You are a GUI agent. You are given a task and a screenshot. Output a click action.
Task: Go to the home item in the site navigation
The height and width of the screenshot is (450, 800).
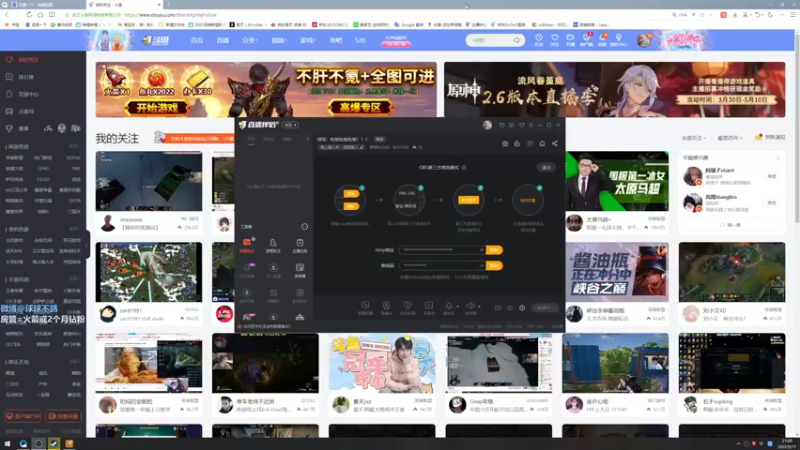pos(197,40)
